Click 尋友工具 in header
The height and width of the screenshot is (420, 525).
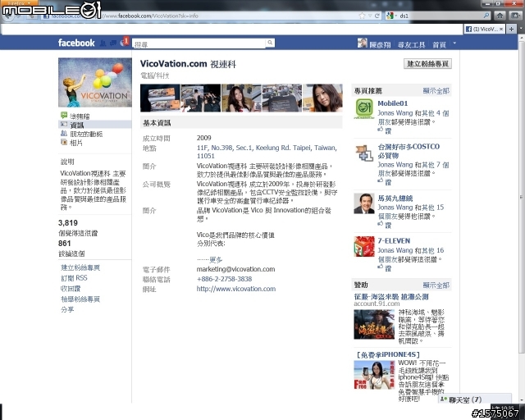pos(411,44)
